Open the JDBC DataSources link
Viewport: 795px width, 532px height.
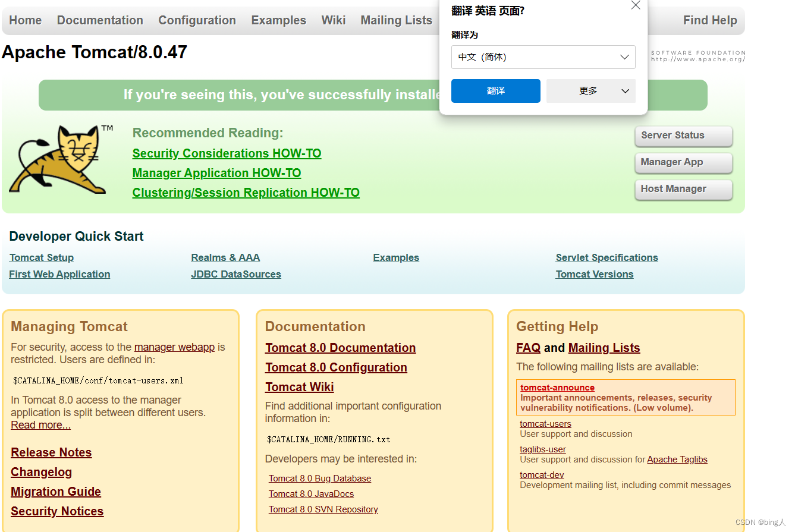coord(236,274)
